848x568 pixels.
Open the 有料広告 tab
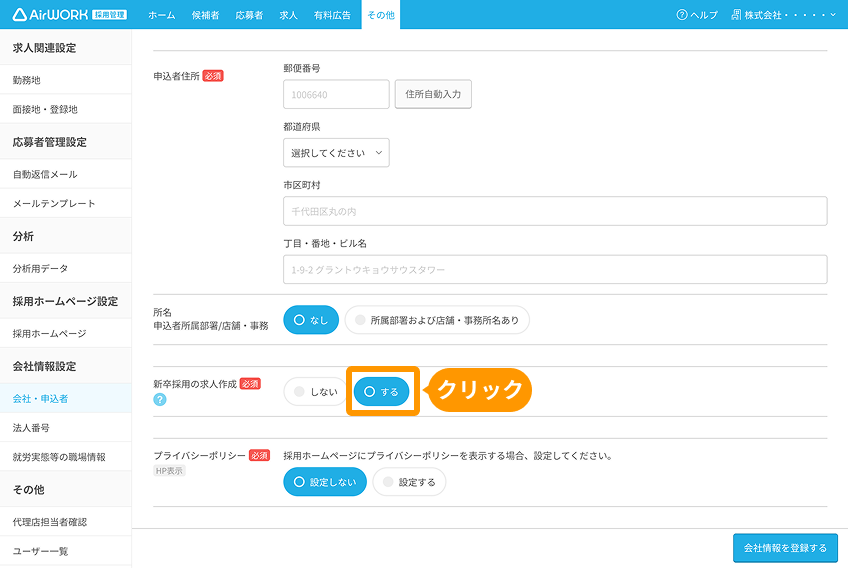coord(332,15)
